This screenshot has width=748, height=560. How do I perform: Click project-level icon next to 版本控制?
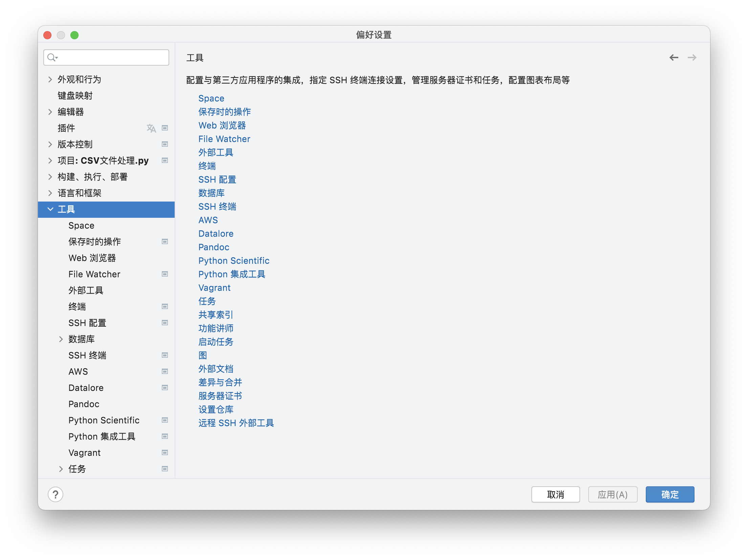[x=165, y=144]
